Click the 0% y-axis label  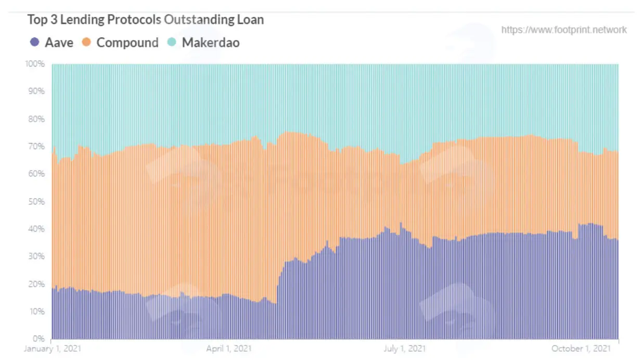coord(39,339)
